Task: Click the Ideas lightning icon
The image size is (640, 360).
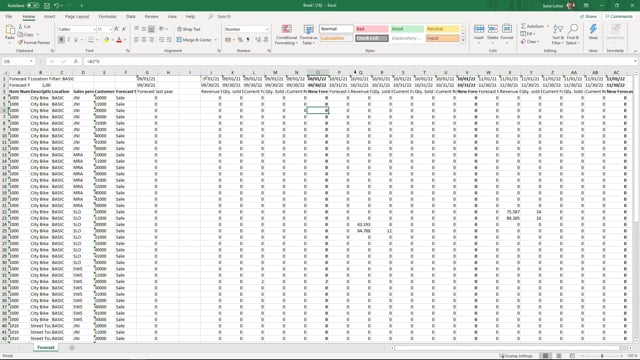Action: [593, 32]
